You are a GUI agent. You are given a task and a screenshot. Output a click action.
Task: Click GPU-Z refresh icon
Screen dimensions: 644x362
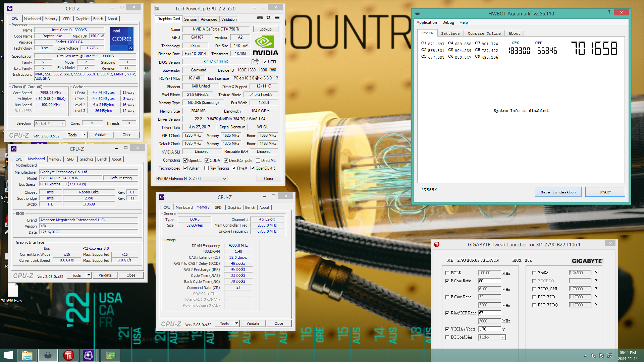pyautogui.click(x=268, y=17)
